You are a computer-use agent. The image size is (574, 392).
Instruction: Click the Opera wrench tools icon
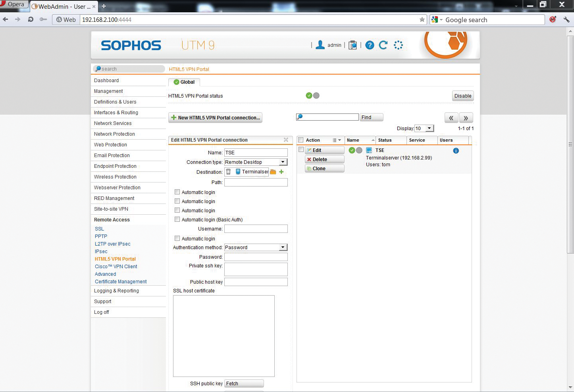(566, 19)
